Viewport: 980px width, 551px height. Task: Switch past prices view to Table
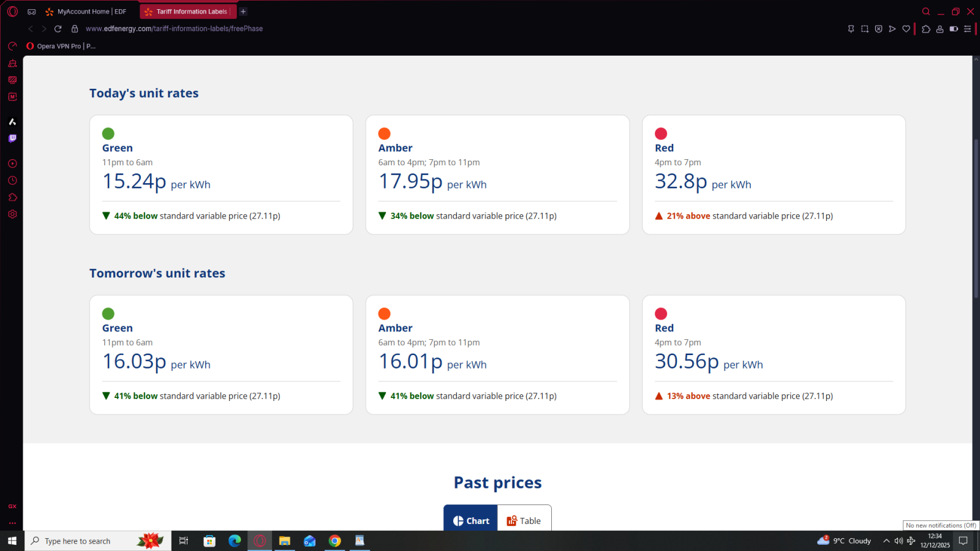[x=524, y=520]
